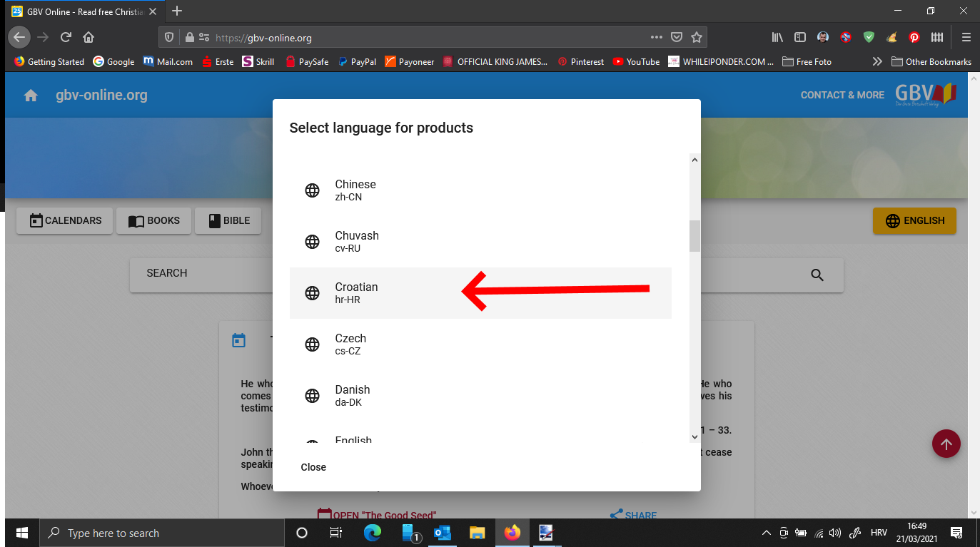Click the address bar URL field

tap(428, 38)
